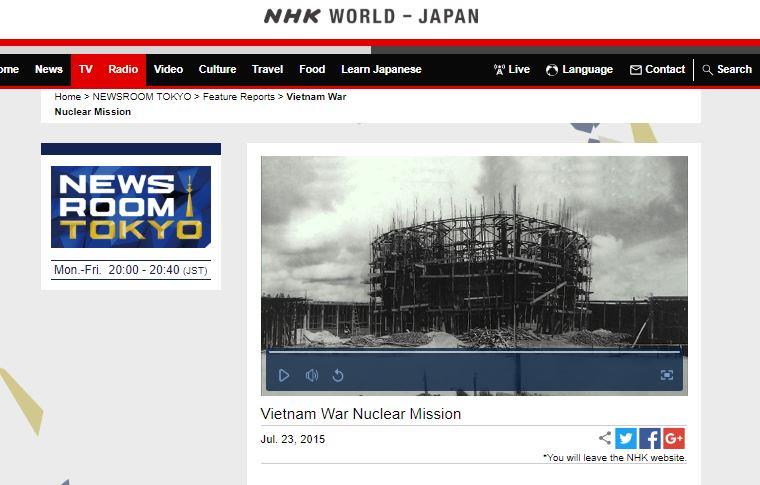Mute the video volume speaker icon
This screenshot has width=760, height=485.
[x=312, y=375]
